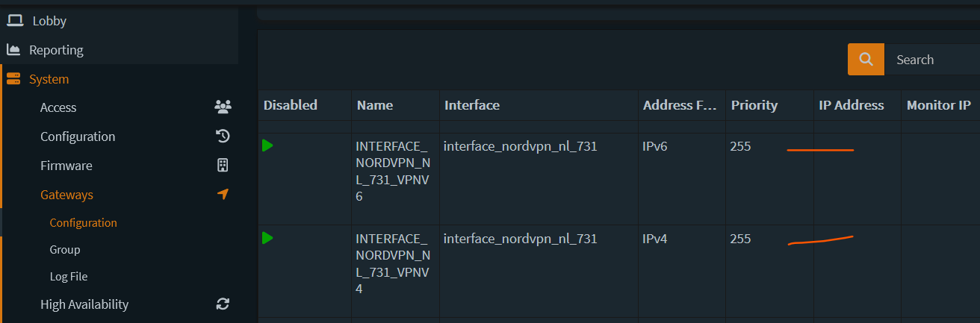Collapse the System menu section
This screenshot has height=323, width=980.
pyautogui.click(x=49, y=79)
